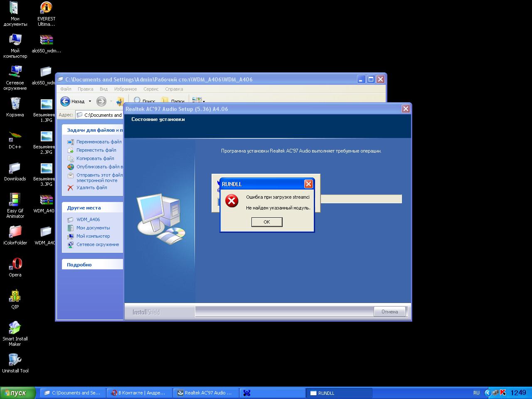The image size is (532, 399).
Task: Select the Мой компьютер desktop icon
Action: tap(15, 46)
